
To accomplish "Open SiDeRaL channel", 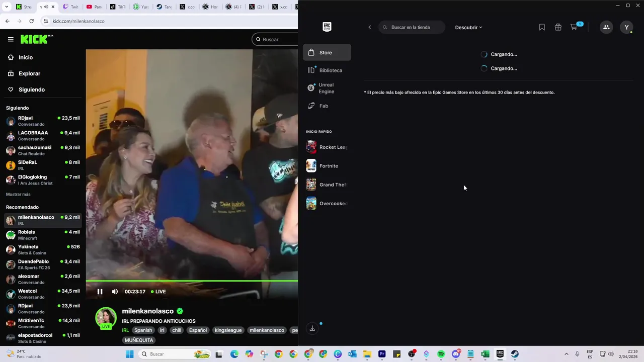I will [43, 165].
